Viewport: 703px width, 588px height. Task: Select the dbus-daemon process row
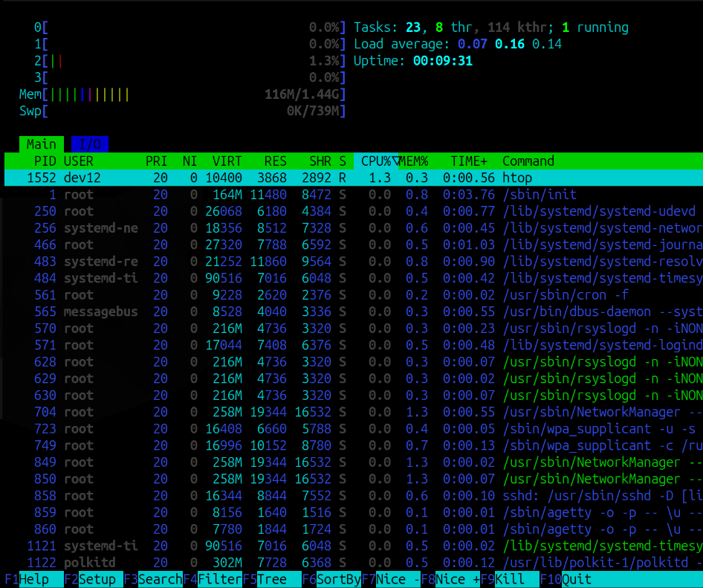354,311
